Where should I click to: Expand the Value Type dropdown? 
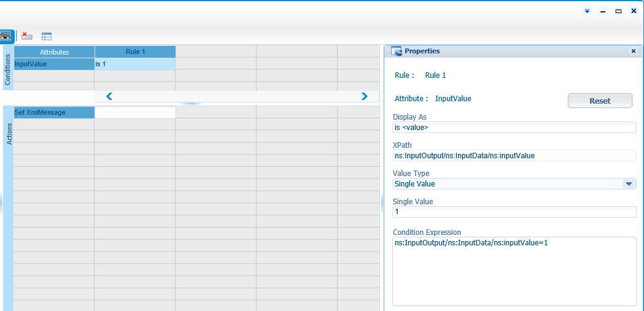pos(629,184)
